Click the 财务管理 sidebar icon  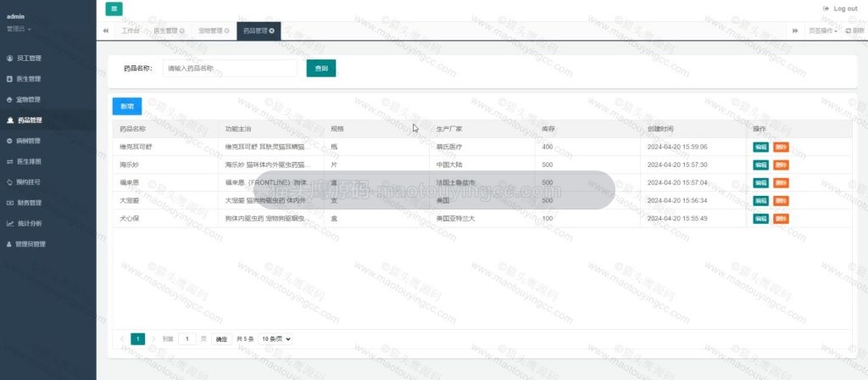tap(9, 203)
